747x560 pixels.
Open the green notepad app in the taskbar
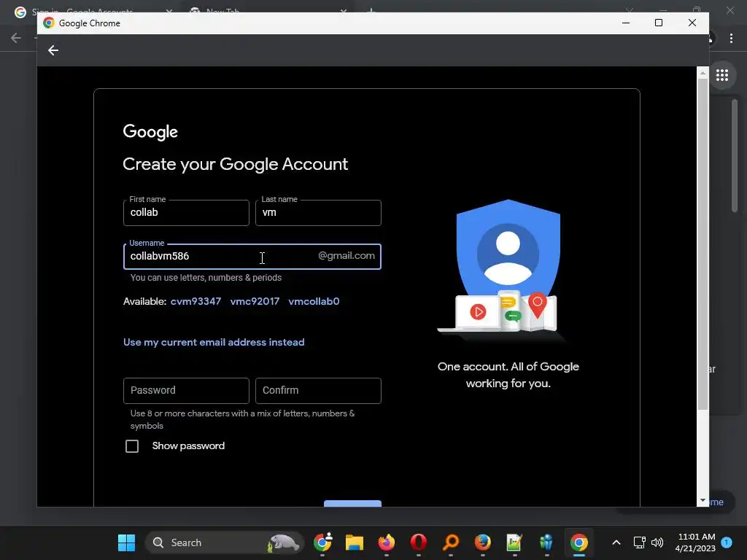(514, 542)
